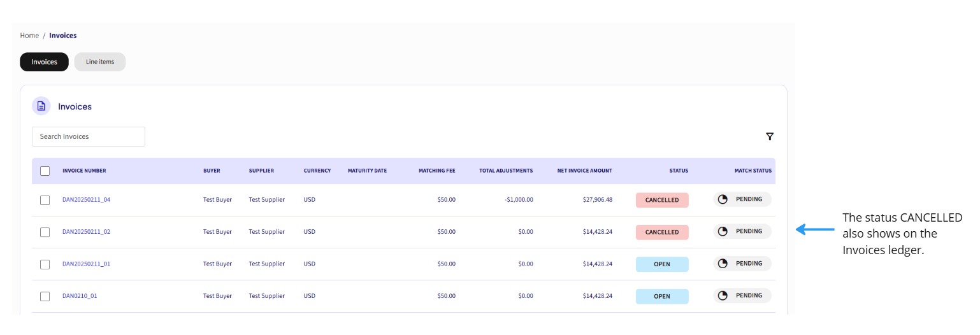Tick the select-all checkbox in table header
The width and height of the screenshot is (980, 335).
click(x=45, y=171)
